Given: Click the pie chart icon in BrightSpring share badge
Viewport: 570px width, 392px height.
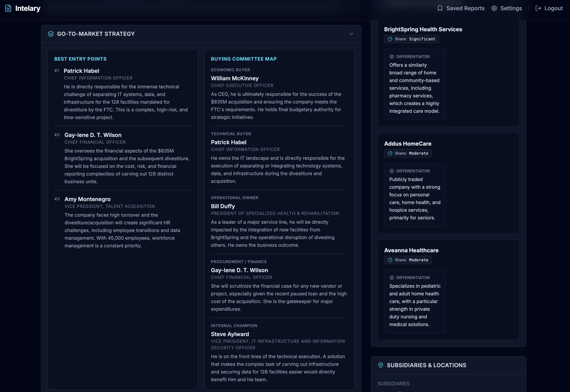Looking at the screenshot, I should coord(390,39).
